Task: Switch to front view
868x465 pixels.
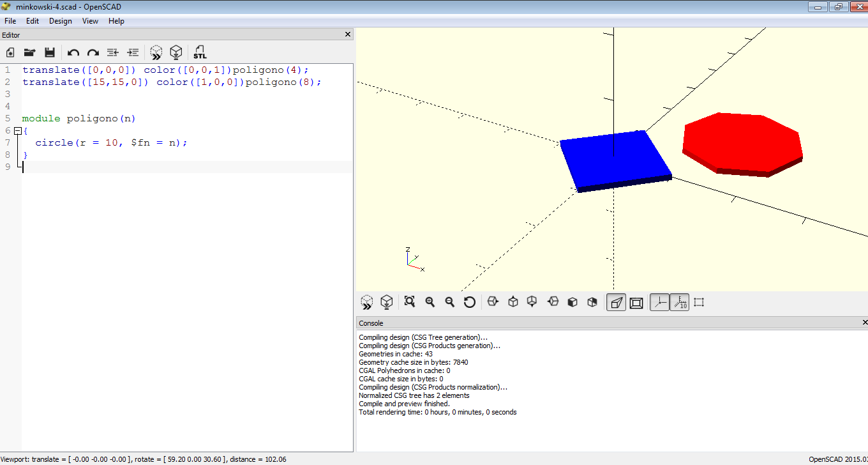Action: tap(572, 302)
